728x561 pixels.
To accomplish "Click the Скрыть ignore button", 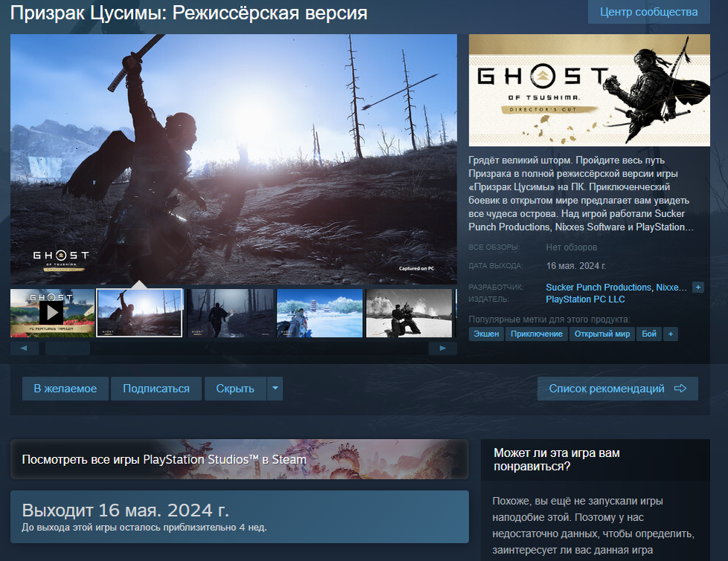I will pyautogui.click(x=235, y=389).
